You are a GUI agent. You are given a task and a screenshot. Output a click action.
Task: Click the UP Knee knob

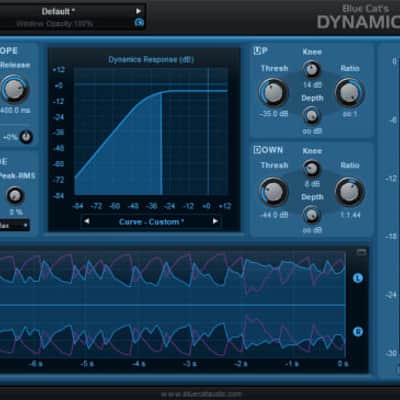(x=312, y=70)
